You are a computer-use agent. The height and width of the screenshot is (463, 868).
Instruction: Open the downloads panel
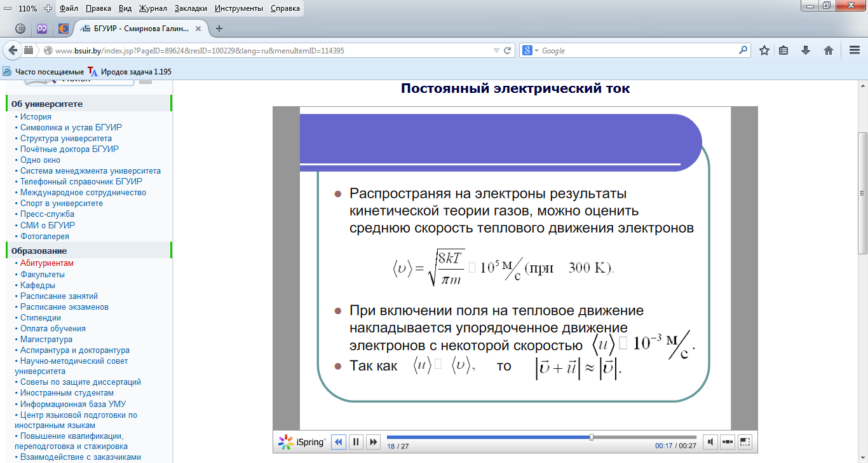click(x=806, y=50)
